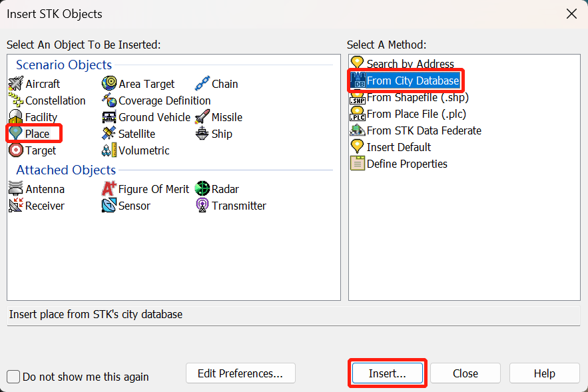Pick the Missile object icon
The height and width of the screenshot is (392, 588).
pos(202,117)
